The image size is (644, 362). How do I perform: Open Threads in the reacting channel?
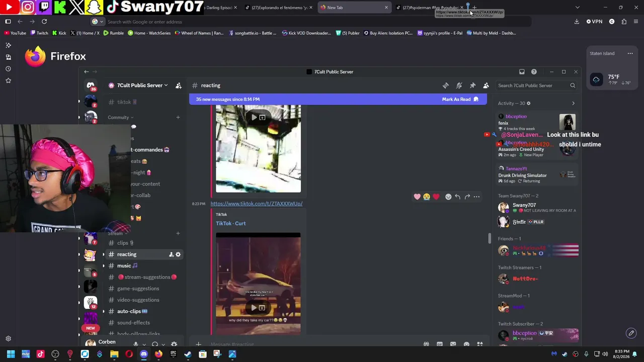tap(446, 85)
